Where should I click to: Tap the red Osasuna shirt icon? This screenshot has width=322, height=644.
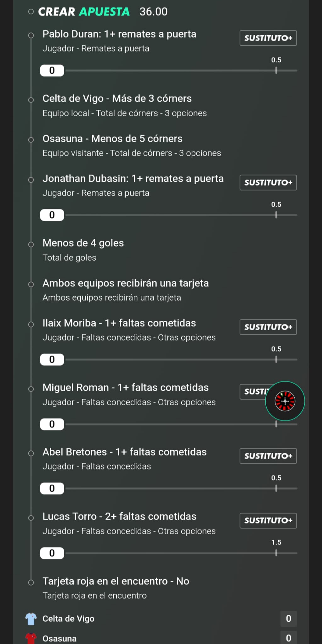pyautogui.click(x=31, y=638)
